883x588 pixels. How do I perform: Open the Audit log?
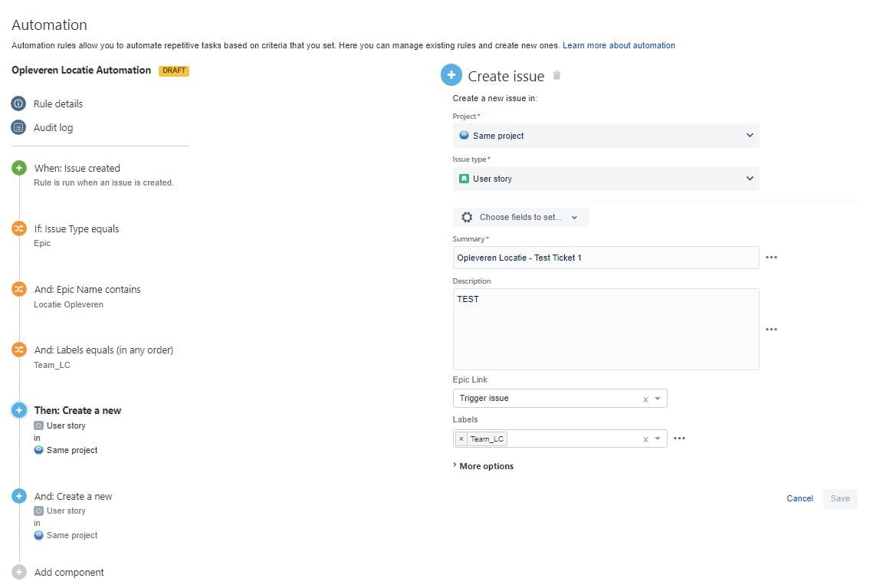point(53,128)
